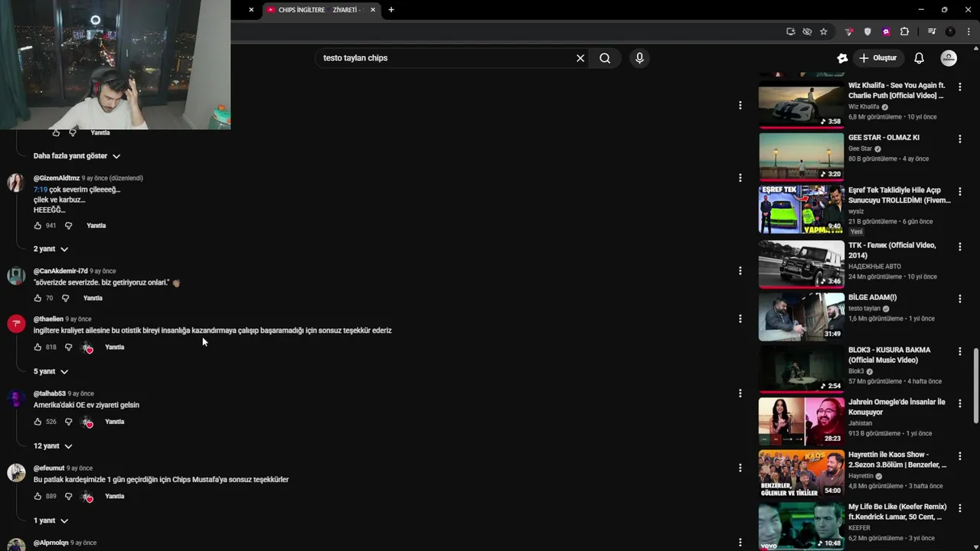
Task: Open the menu for GEE STAR - OLMAZ KI
Action: 959,139
